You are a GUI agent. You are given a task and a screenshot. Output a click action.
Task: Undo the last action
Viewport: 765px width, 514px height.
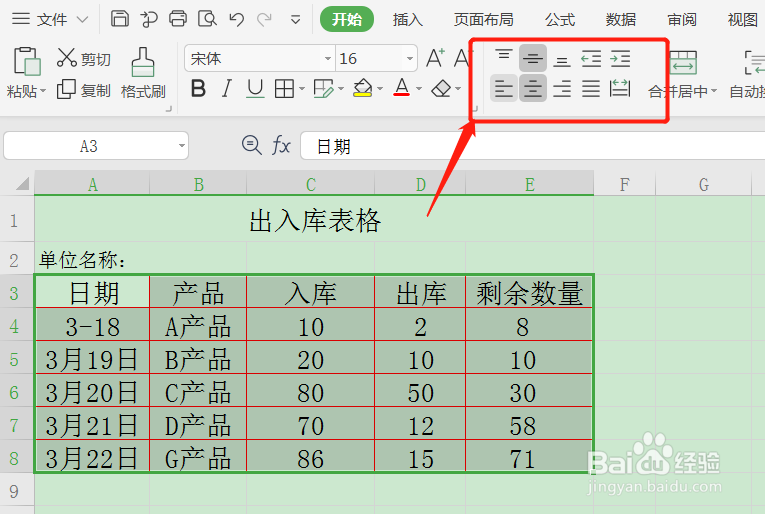[x=237, y=20]
